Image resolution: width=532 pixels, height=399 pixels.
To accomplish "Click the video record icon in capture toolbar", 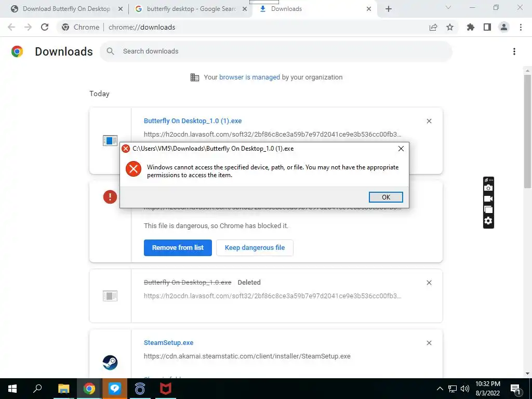I will tap(488, 199).
